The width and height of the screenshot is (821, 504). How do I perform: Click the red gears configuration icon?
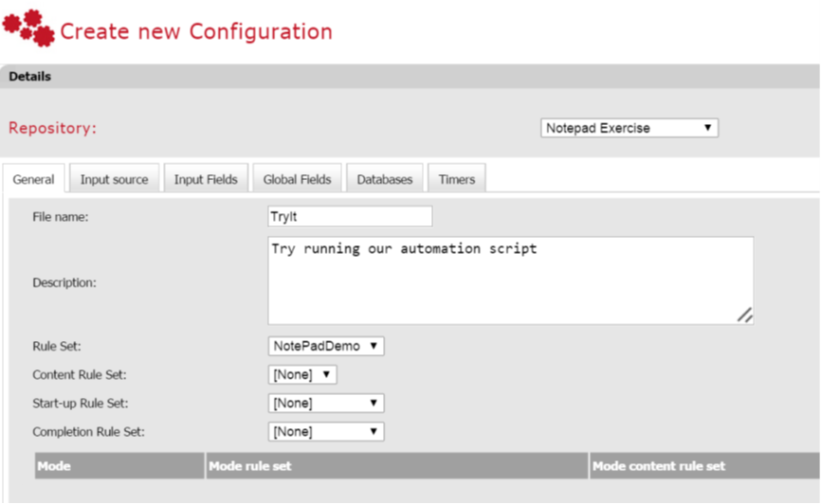(28, 28)
